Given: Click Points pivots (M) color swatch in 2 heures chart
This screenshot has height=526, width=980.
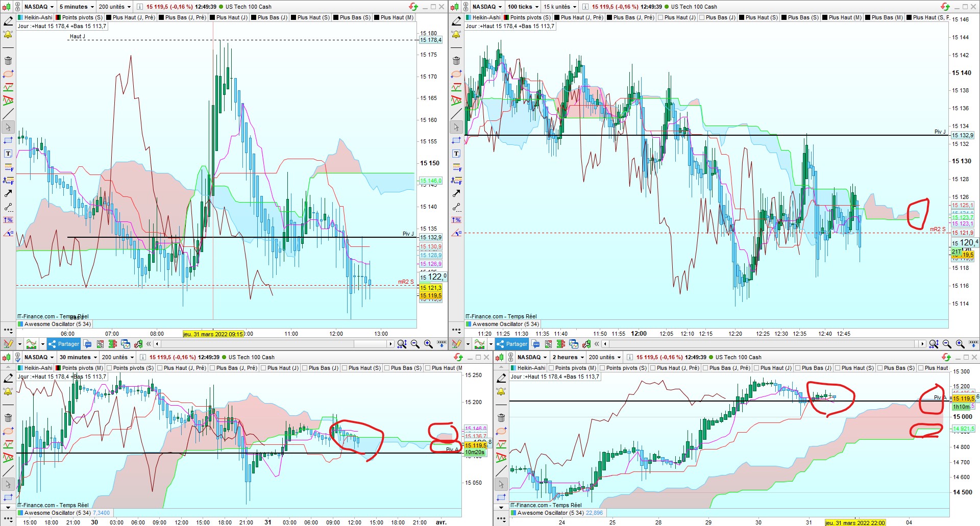Looking at the screenshot, I should click(551, 368).
